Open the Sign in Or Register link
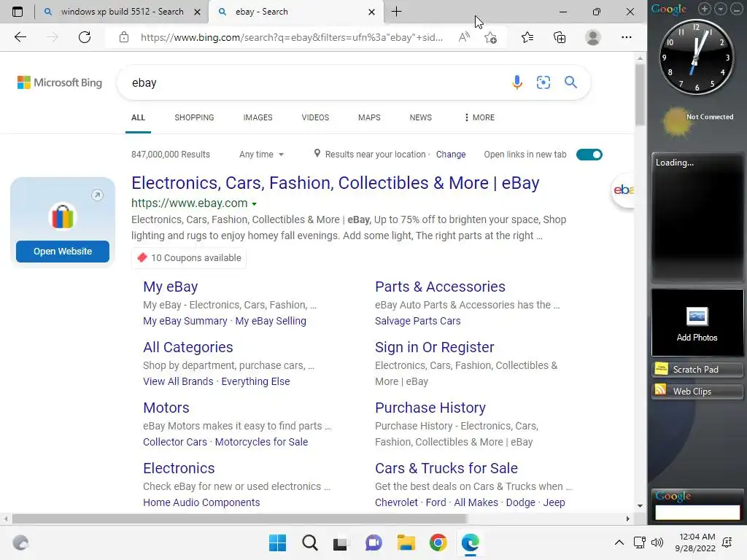 pos(435,347)
